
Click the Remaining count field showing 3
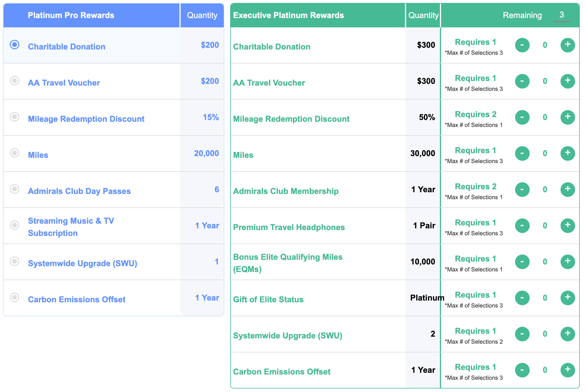click(x=561, y=15)
